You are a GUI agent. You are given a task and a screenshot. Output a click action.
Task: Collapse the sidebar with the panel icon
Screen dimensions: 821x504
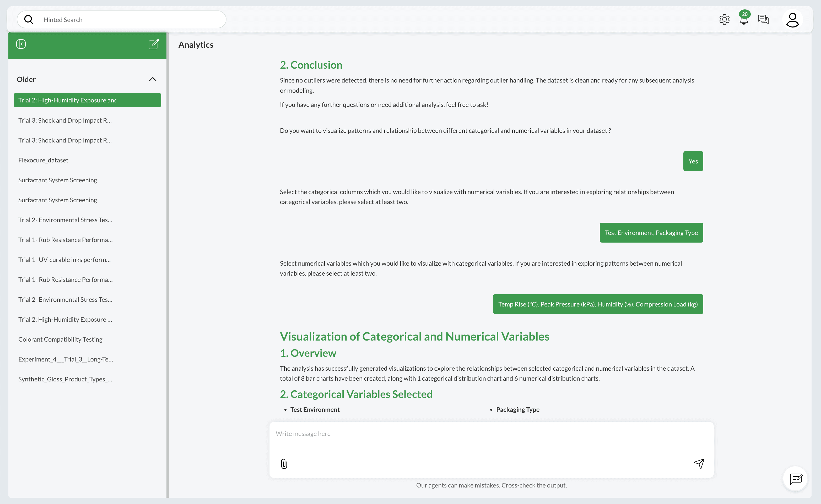[21, 44]
